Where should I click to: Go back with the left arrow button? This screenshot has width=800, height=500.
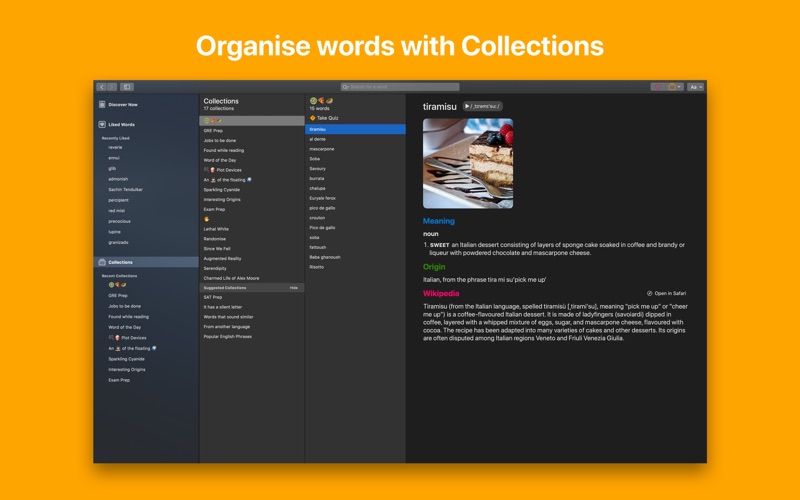tap(102, 87)
